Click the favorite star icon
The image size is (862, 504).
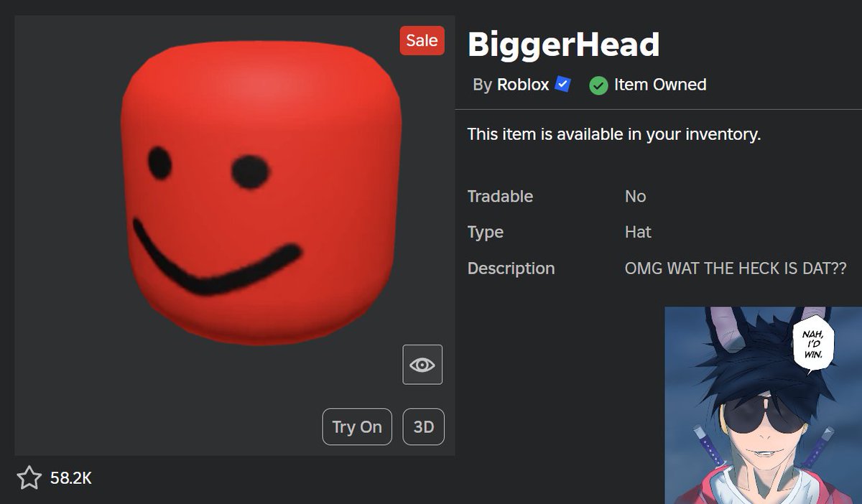[x=29, y=477]
